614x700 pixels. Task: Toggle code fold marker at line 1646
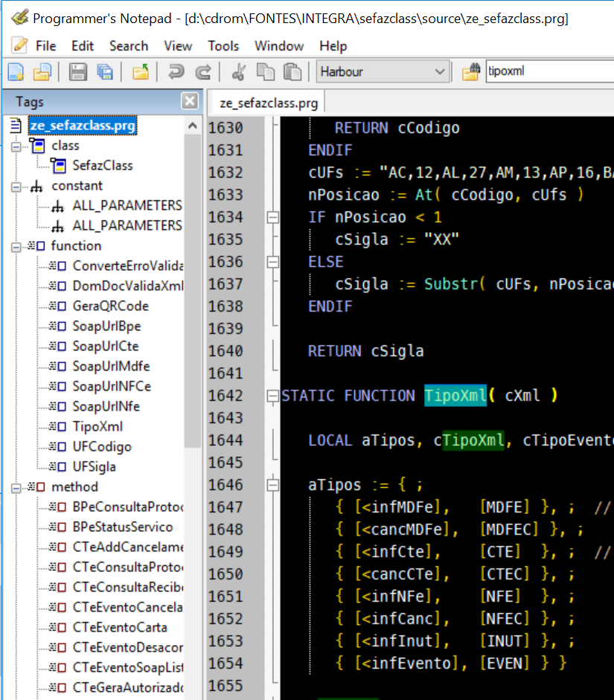[272, 485]
